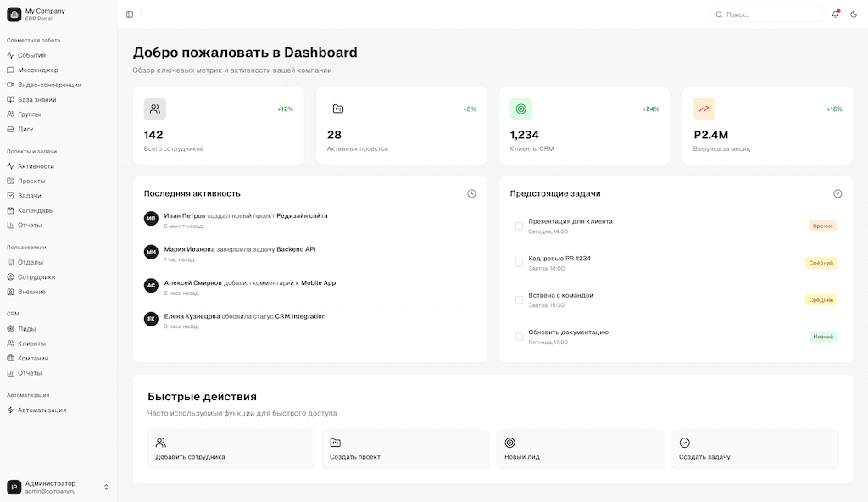Screen dimensions: 868x502
Task: Switch to dark mode moon icon
Action: tap(854, 14)
